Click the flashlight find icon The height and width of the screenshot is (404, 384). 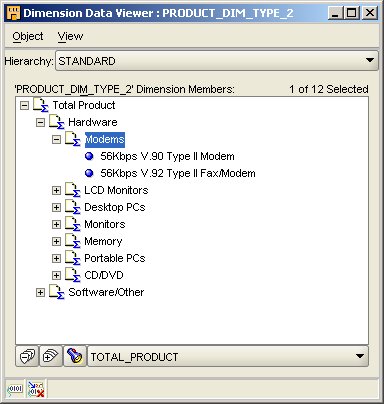75,356
